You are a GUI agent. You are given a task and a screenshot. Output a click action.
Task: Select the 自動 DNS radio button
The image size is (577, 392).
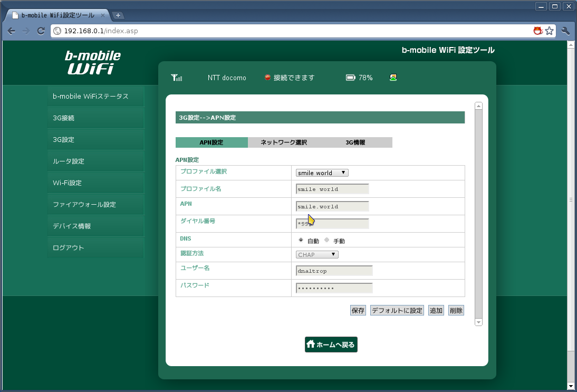pyautogui.click(x=301, y=240)
